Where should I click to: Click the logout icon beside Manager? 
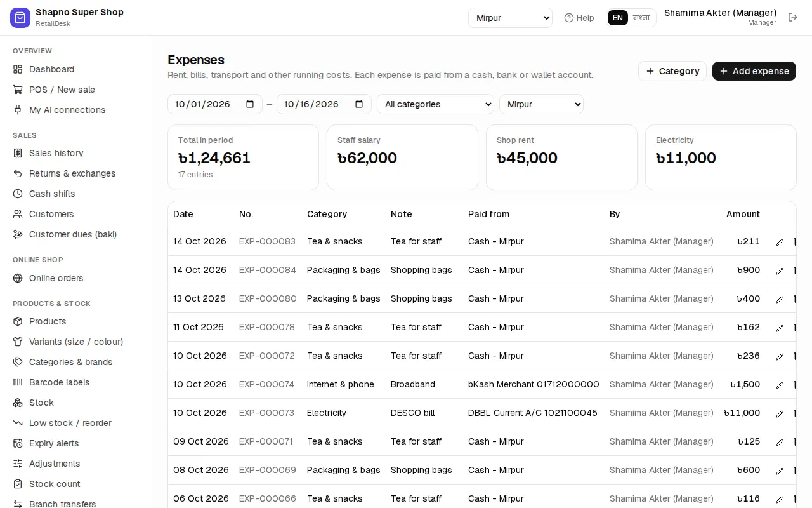point(793,17)
